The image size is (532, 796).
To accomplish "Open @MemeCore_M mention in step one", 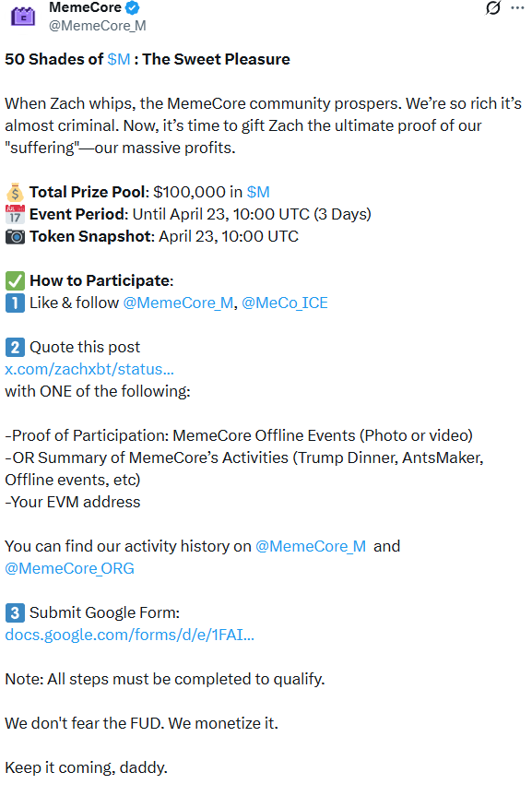I will pos(178,303).
